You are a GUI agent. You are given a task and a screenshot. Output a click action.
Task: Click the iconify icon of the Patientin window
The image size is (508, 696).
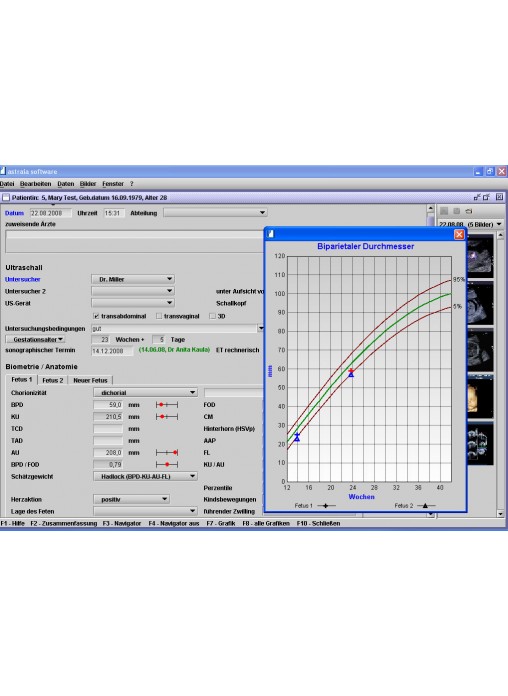477,197
